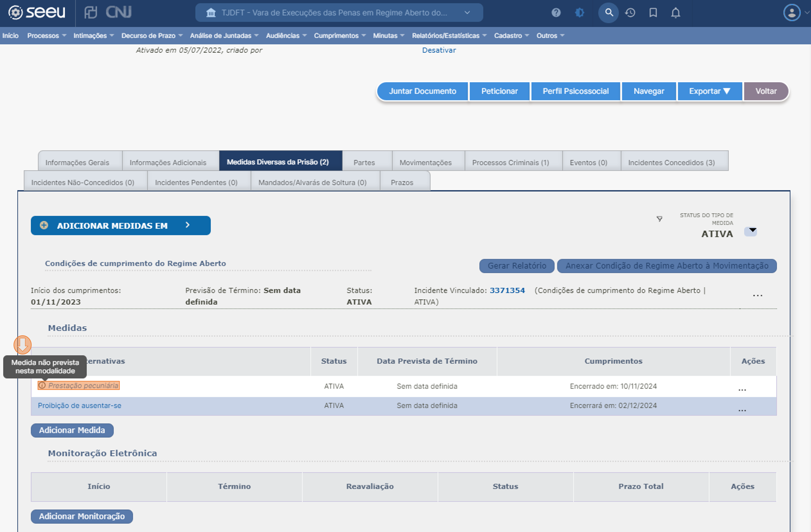Click the help question mark icon
Image resolution: width=811 pixels, height=532 pixels.
(556, 13)
